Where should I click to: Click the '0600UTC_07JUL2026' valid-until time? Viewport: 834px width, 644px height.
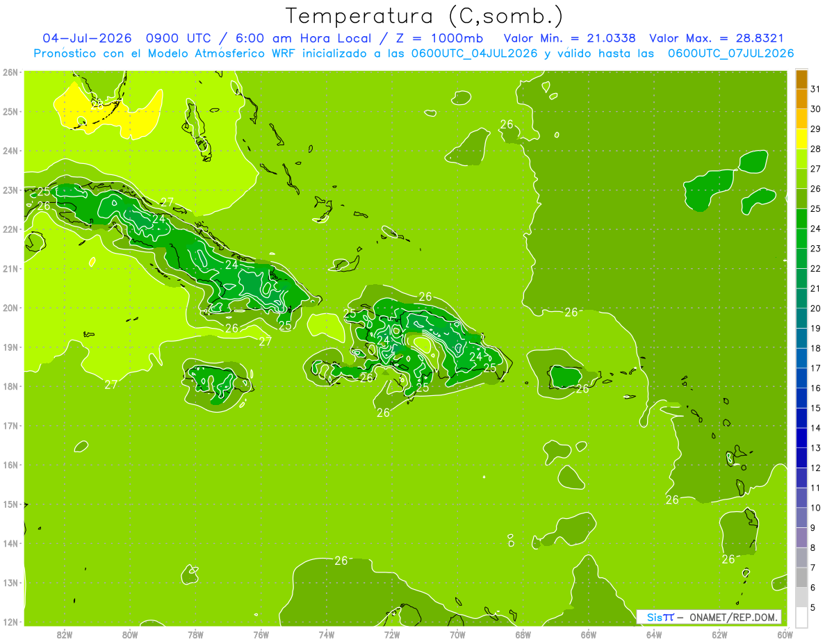point(730,53)
